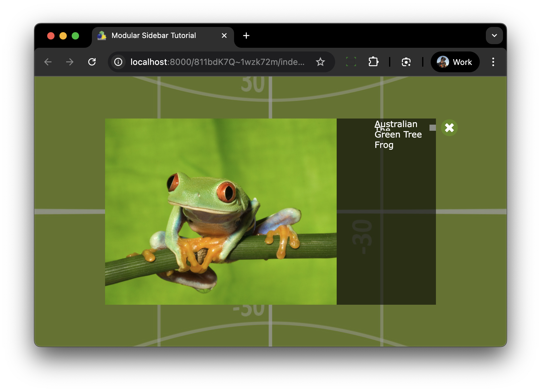View site information for localhost
The width and height of the screenshot is (541, 392).
pyautogui.click(x=118, y=62)
